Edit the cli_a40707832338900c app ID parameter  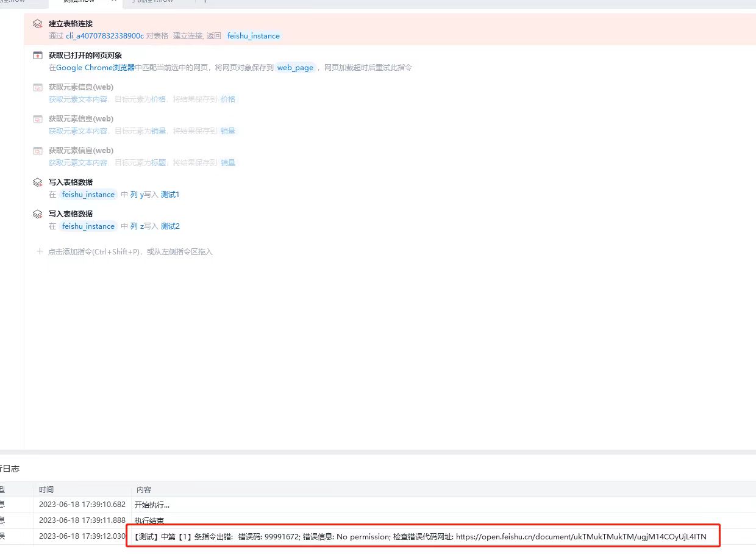tap(105, 36)
